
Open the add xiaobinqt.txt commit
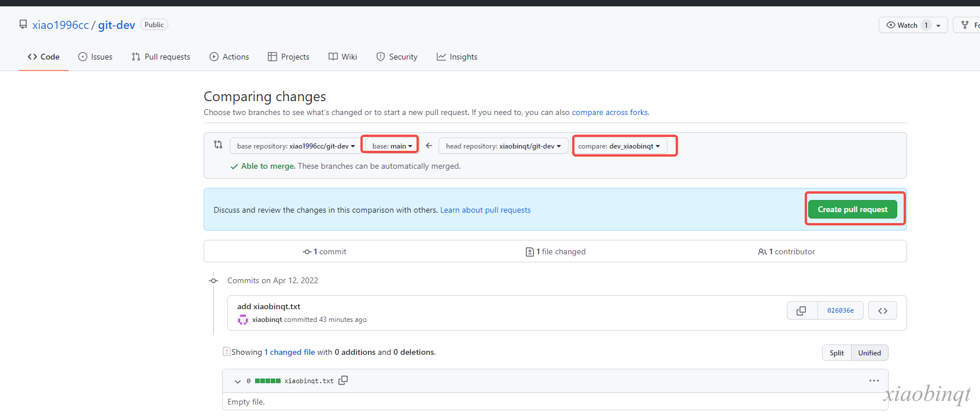coord(268,306)
